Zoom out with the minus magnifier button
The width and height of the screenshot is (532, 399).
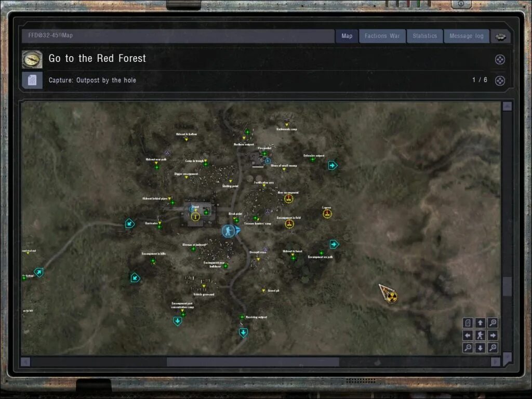tap(468, 348)
